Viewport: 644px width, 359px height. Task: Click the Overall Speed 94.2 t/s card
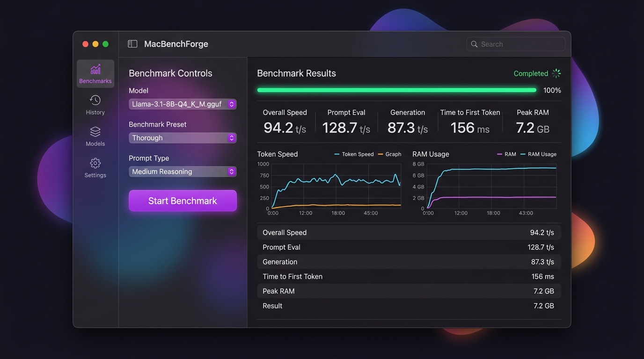click(x=285, y=122)
